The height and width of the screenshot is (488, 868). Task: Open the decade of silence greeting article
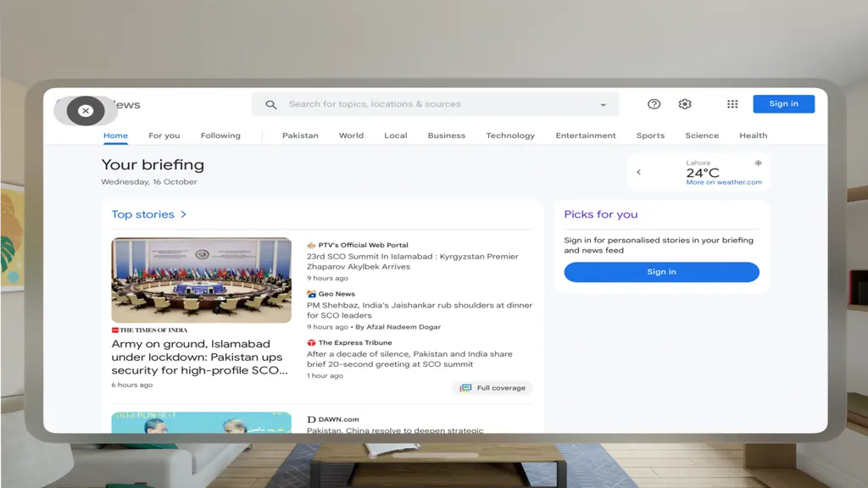(409, 358)
